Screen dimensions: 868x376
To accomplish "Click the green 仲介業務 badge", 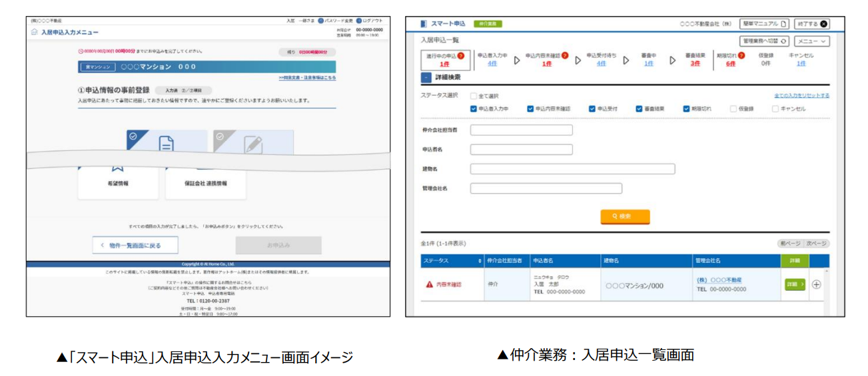I will pos(488,24).
